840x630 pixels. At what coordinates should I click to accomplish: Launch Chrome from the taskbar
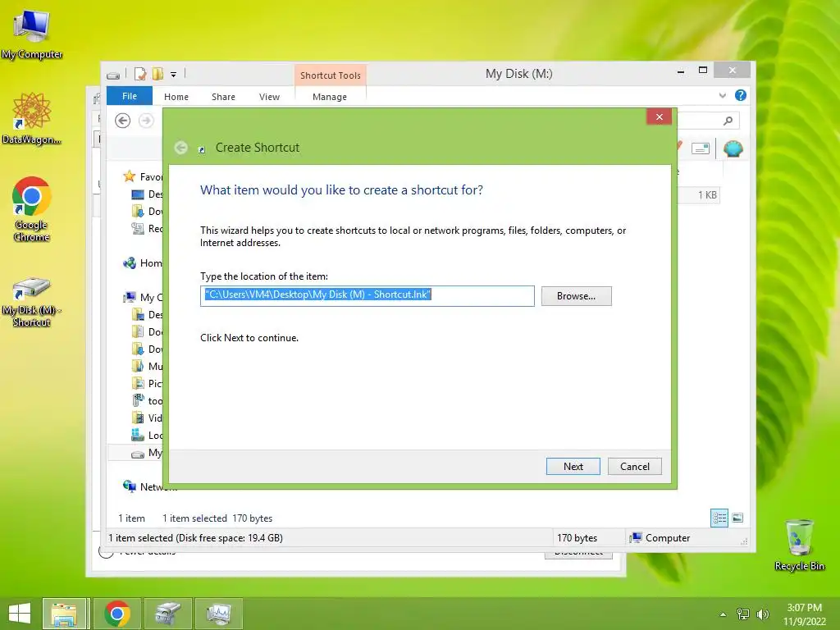click(116, 614)
